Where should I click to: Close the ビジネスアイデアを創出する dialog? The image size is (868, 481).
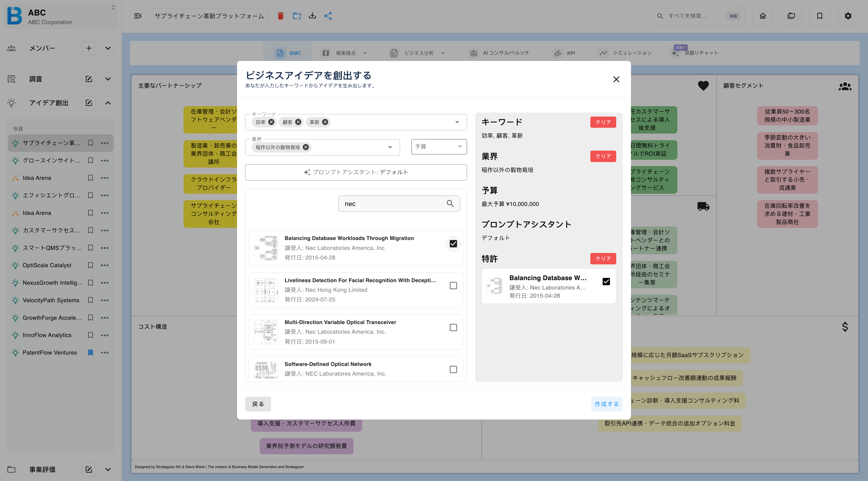616,79
